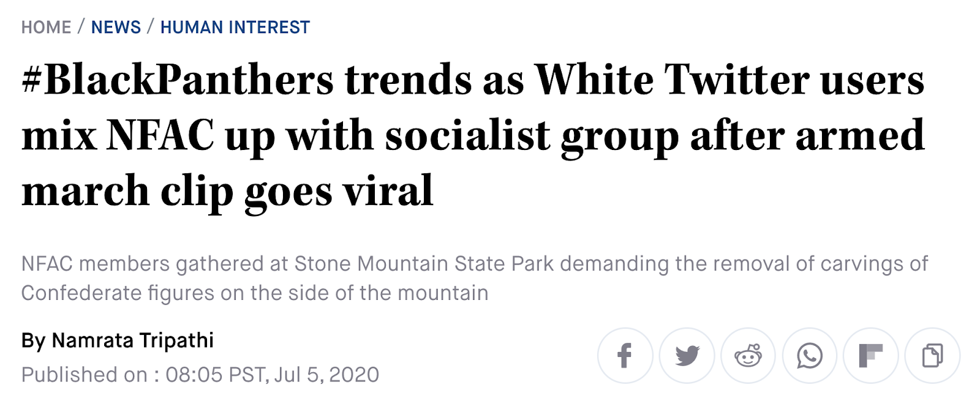The image size is (980, 401).
Task: Open author Namrata Tripathi's profile
Action: 132,340
